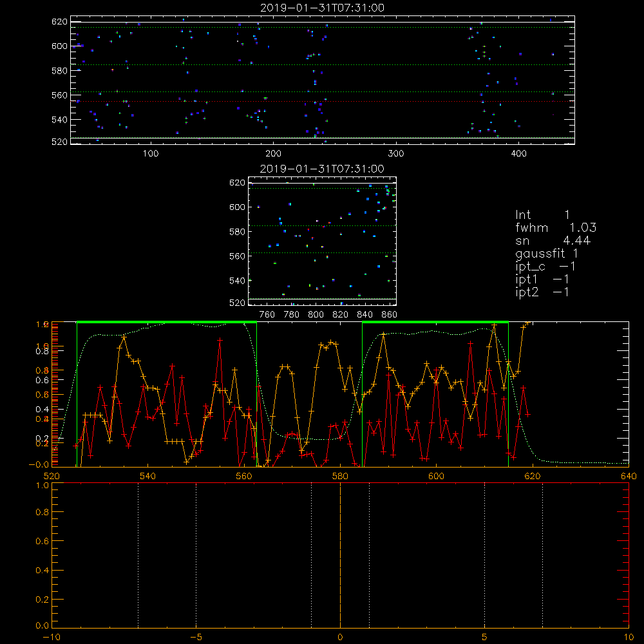644x644 pixels.
Task: Click the 760 x-axis label of middle plot
Action: tap(267, 315)
